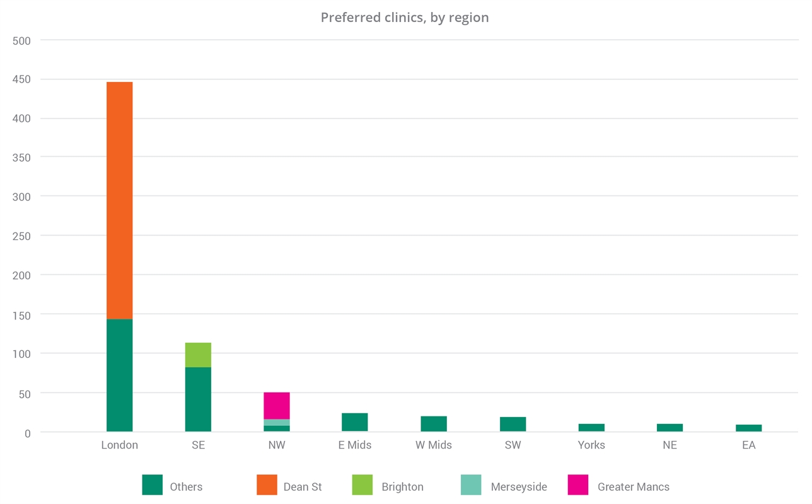Click the light green Brighton legend swatch

coord(362,484)
